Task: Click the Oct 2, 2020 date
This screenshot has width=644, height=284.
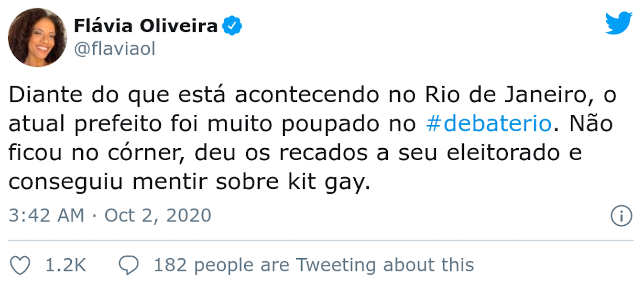Action: coord(158,216)
